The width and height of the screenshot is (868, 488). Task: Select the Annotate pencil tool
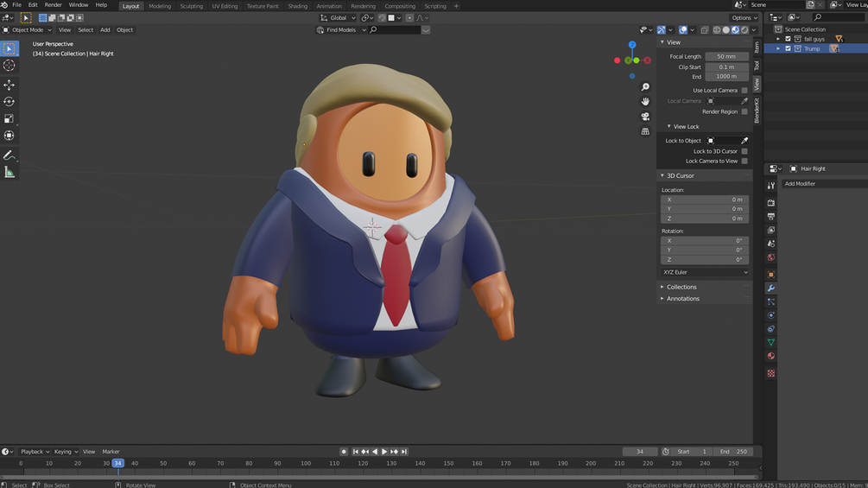pyautogui.click(x=9, y=155)
